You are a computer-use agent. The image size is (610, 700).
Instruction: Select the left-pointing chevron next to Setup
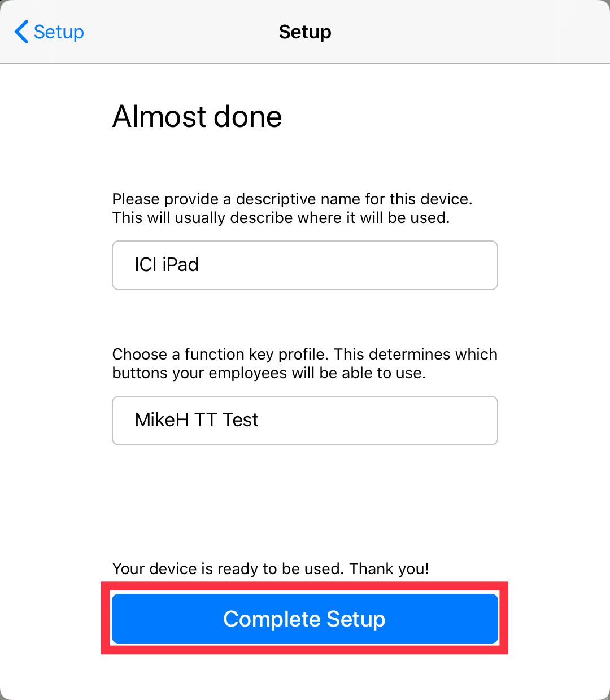21,32
